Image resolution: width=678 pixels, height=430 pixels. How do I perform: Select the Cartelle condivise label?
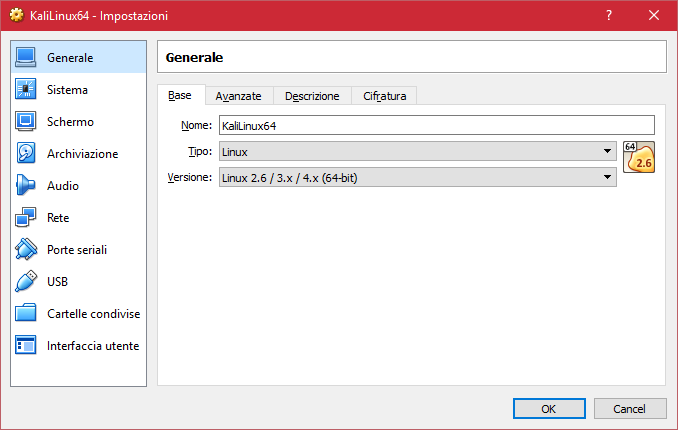93,314
